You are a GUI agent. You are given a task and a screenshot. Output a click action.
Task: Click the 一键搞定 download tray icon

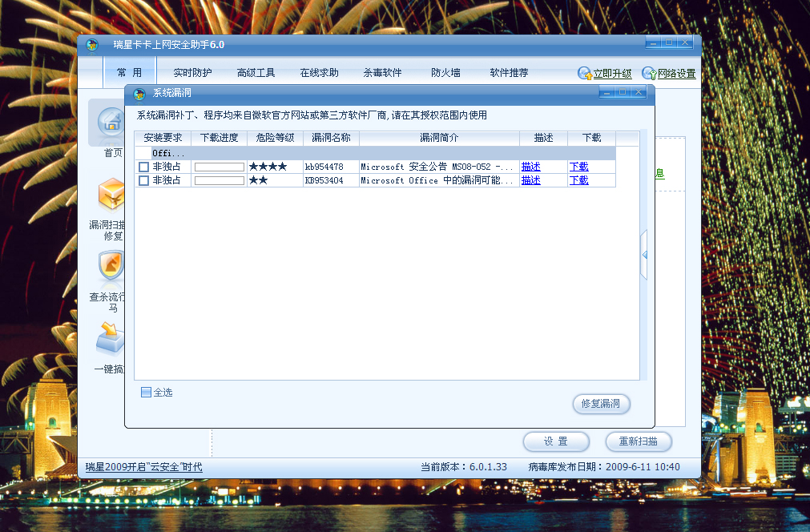tap(110, 338)
